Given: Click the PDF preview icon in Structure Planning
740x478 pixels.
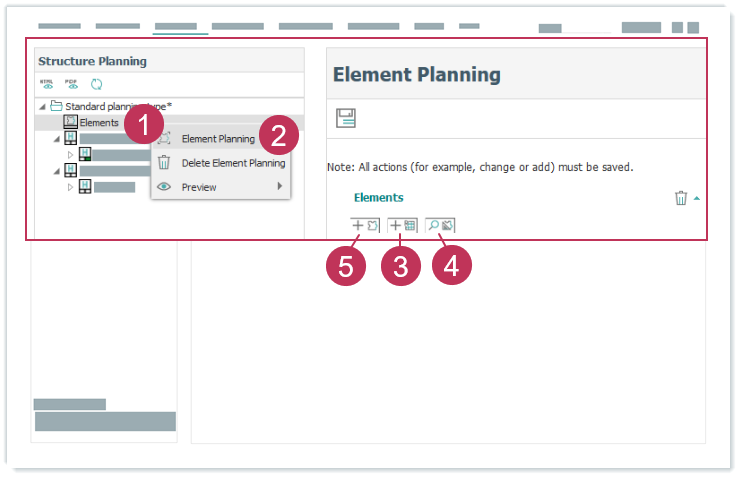Looking at the screenshot, I should (71, 85).
